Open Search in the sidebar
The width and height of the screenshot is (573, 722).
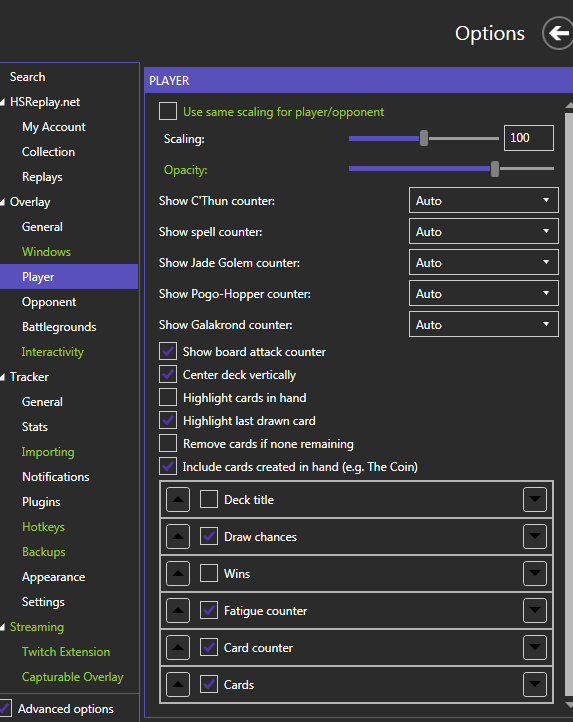click(28, 77)
